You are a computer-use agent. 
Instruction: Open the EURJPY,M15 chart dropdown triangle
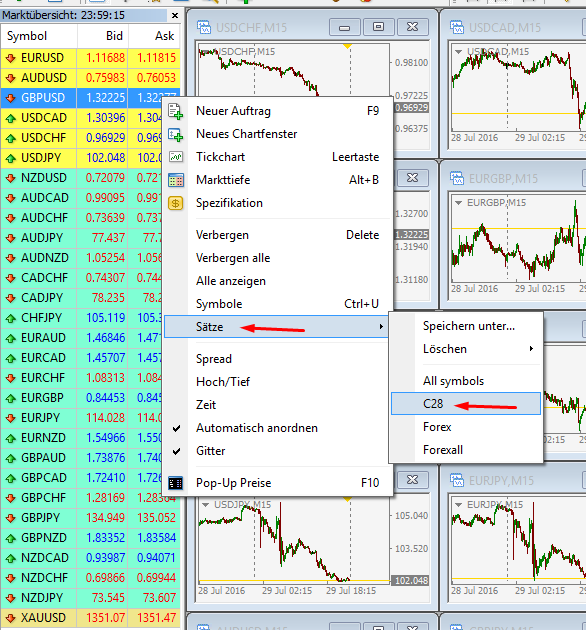point(458,505)
